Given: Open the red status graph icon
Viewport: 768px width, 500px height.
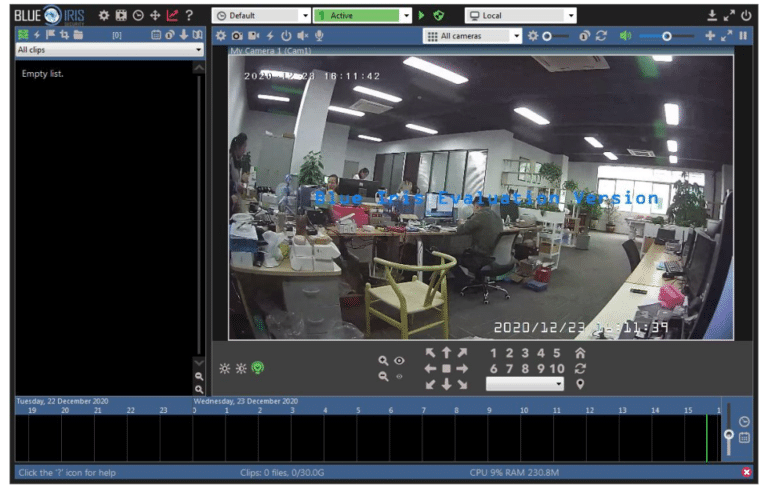Looking at the screenshot, I should coord(172,16).
